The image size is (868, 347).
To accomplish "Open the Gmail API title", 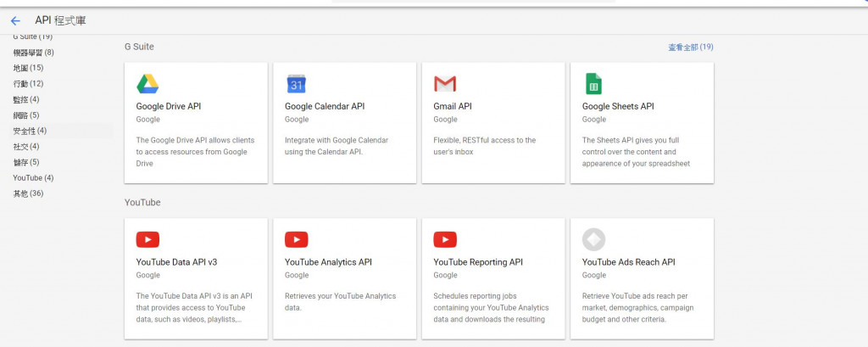I will 453,106.
